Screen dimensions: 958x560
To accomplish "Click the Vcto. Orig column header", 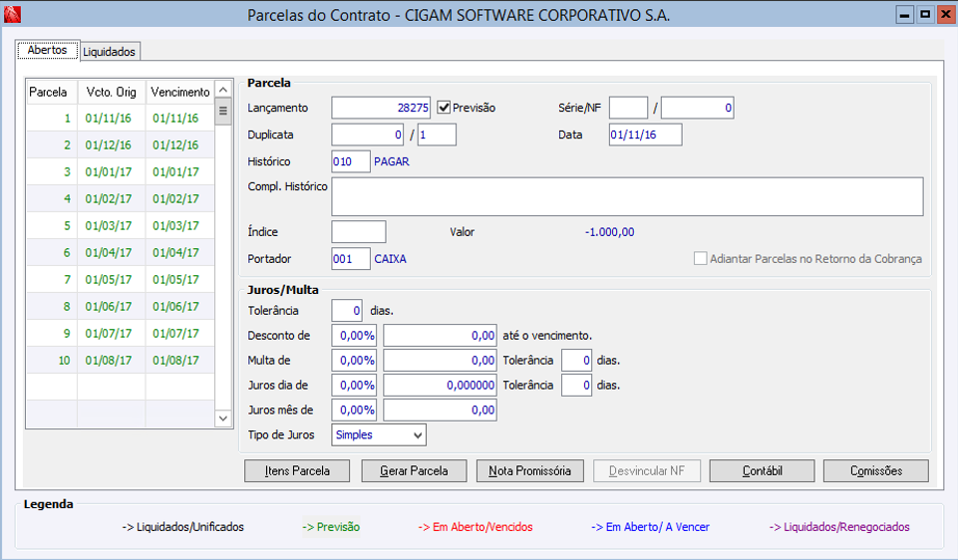I will (112, 92).
